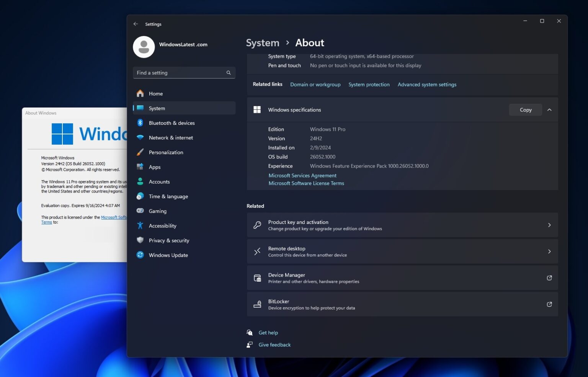
Task: Click the System breadcrumb in the header
Action: pos(262,42)
